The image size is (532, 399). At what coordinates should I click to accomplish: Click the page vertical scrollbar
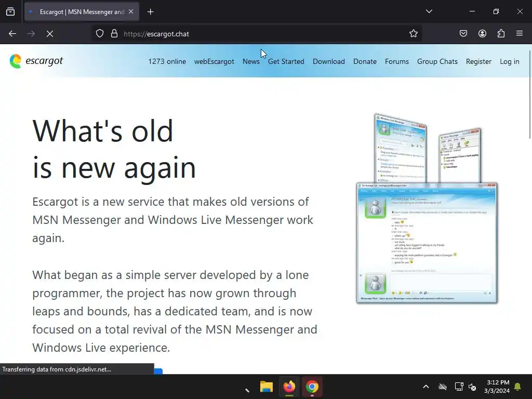point(530,95)
